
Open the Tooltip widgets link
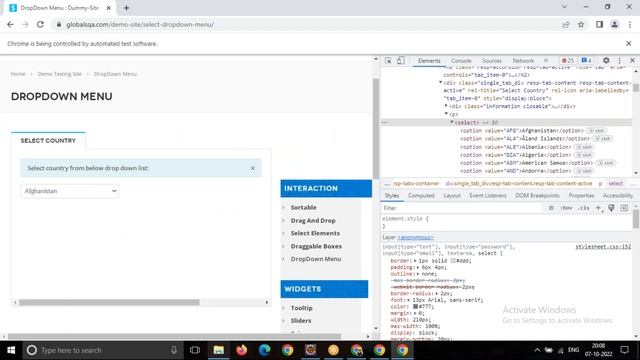pyautogui.click(x=302, y=308)
